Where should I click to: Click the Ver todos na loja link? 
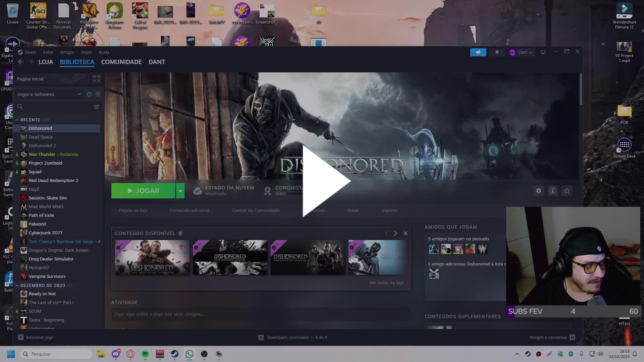[386, 283]
